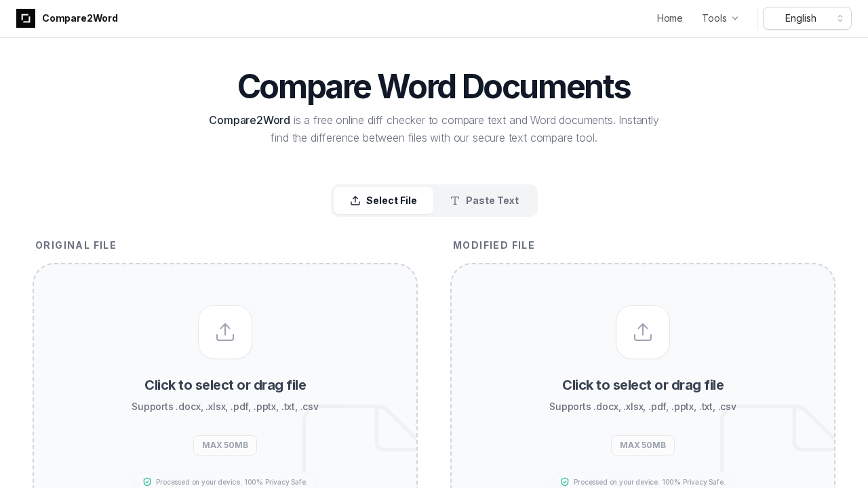Click the upload arrow icon in Original File zone
868x488 pixels.
225,332
